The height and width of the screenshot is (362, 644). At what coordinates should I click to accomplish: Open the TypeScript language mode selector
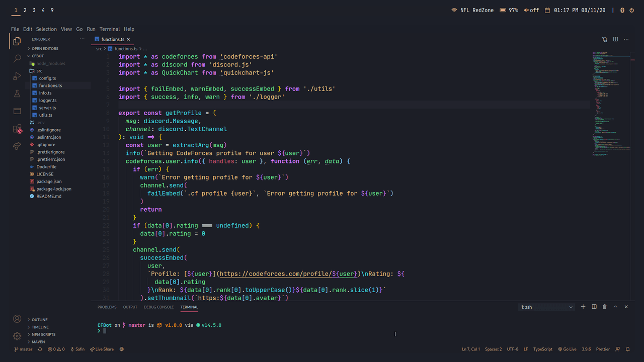tap(543, 349)
